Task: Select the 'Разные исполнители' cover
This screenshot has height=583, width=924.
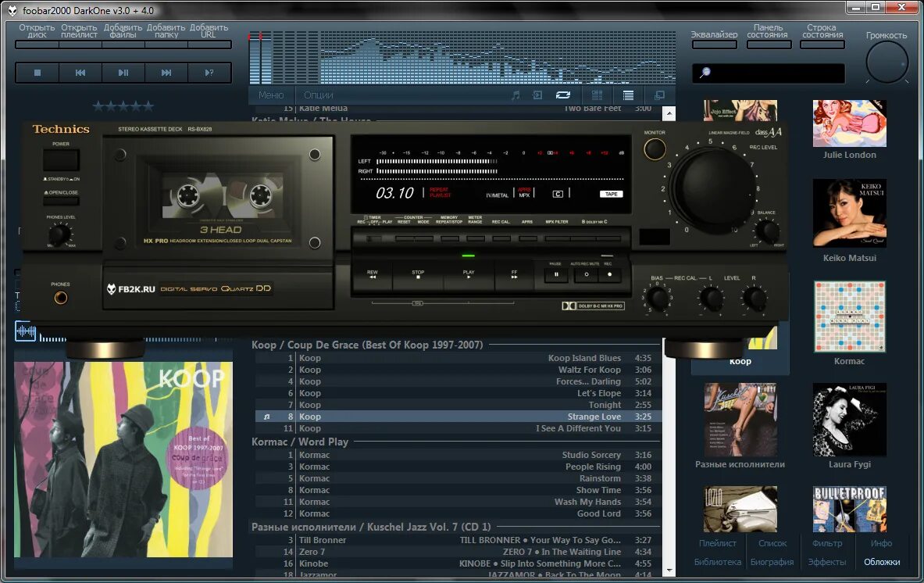Action: [740, 420]
